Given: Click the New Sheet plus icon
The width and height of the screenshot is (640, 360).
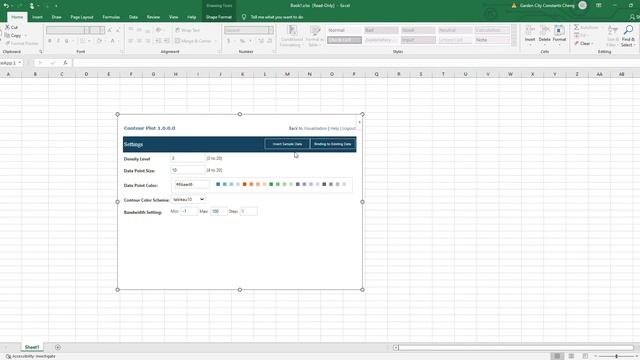Looking at the screenshot, I should [x=58, y=347].
